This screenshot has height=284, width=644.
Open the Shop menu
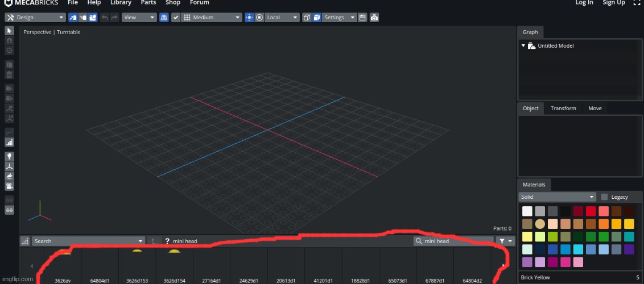point(173,2)
